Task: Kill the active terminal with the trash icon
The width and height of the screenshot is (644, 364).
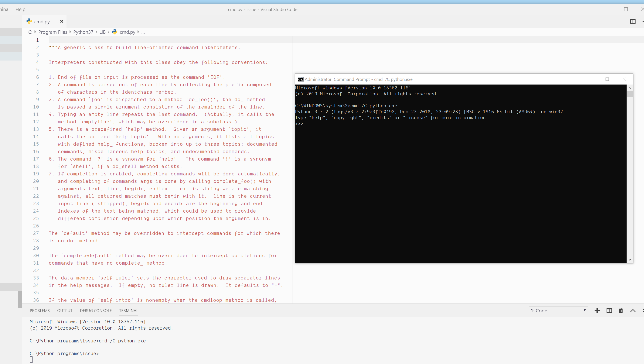Action: coord(621,310)
